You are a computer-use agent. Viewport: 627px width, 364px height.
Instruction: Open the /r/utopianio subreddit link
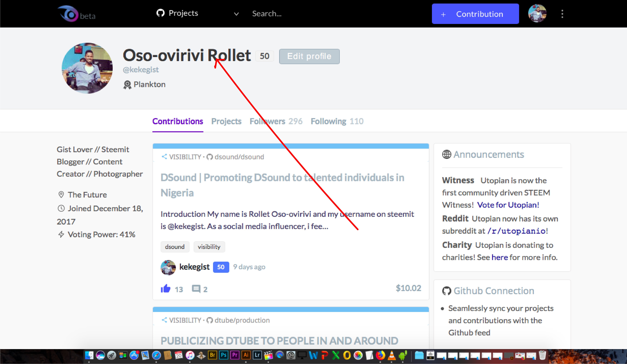click(x=517, y=231)
